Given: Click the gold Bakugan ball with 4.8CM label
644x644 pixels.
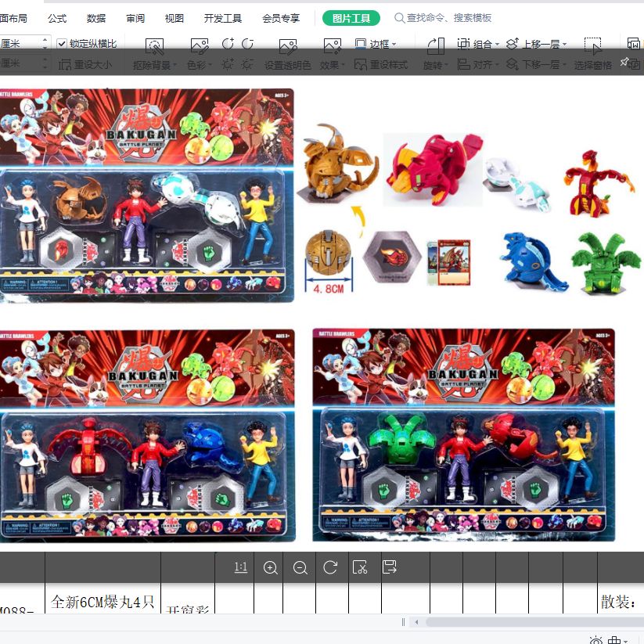Looking at the screenshot, I should [329, 254].
